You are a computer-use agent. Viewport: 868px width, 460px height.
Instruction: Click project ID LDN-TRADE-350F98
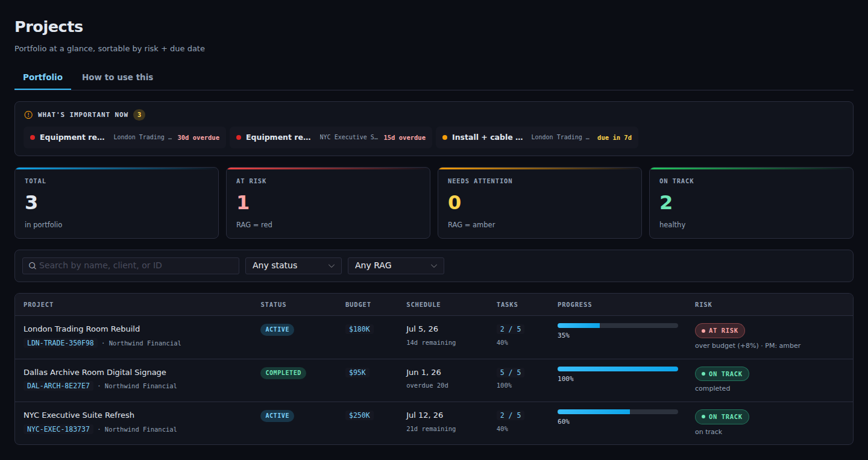[60, 343]
